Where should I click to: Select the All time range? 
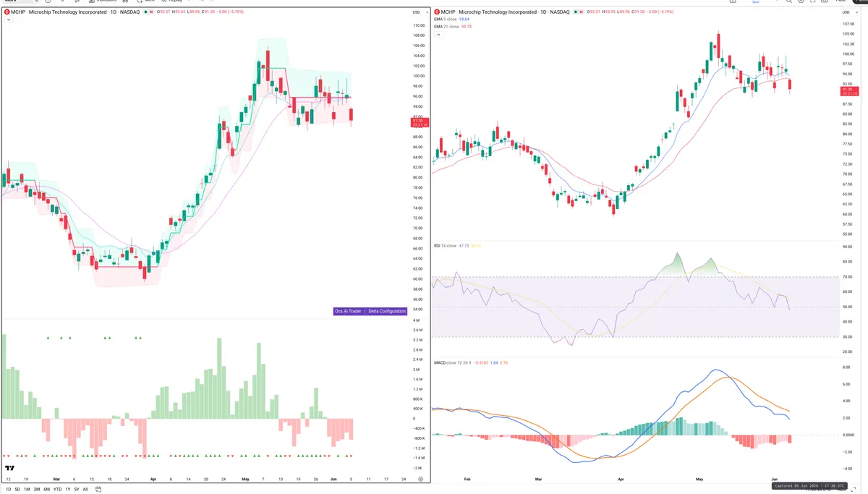(x=85, y=490)
